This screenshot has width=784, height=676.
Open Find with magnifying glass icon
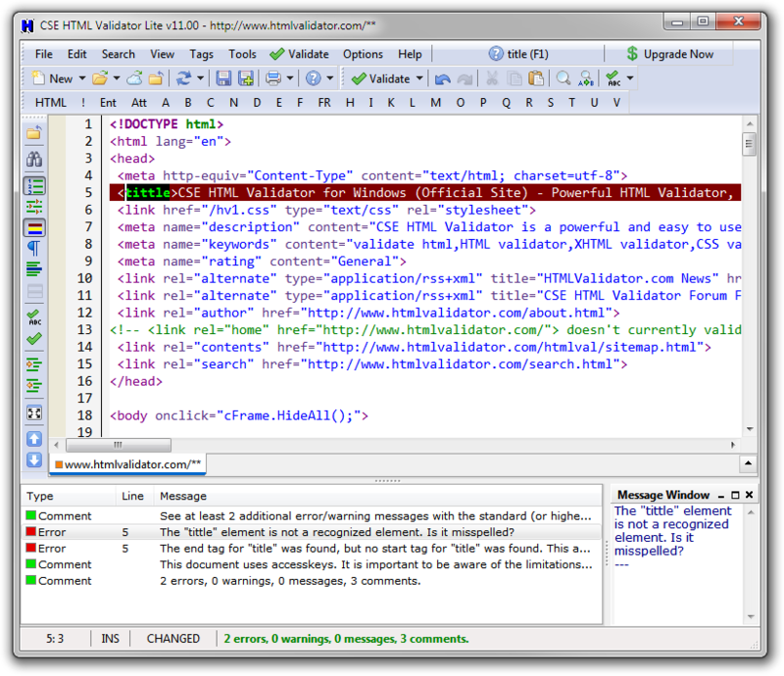563,78
